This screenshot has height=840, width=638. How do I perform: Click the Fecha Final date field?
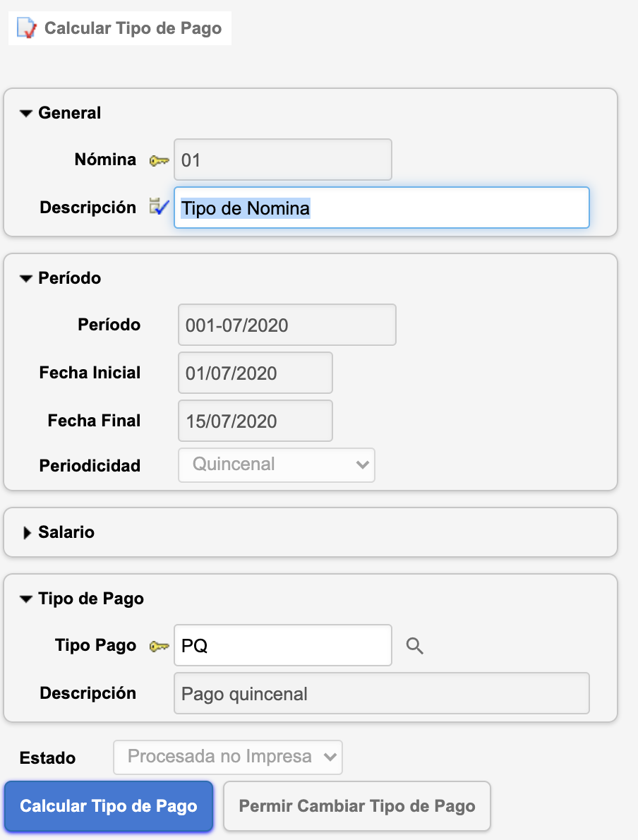(255, 421)
